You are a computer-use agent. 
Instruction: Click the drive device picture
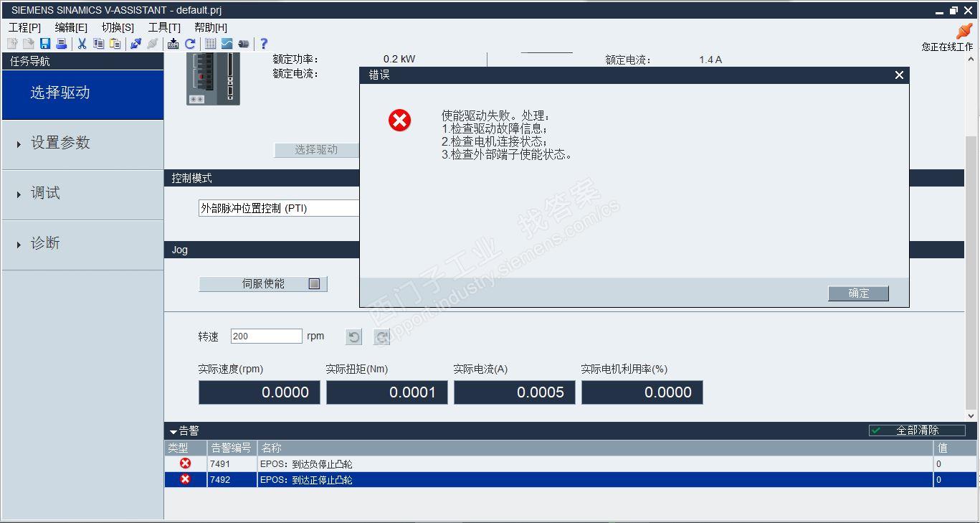click(x=213, y=79)
